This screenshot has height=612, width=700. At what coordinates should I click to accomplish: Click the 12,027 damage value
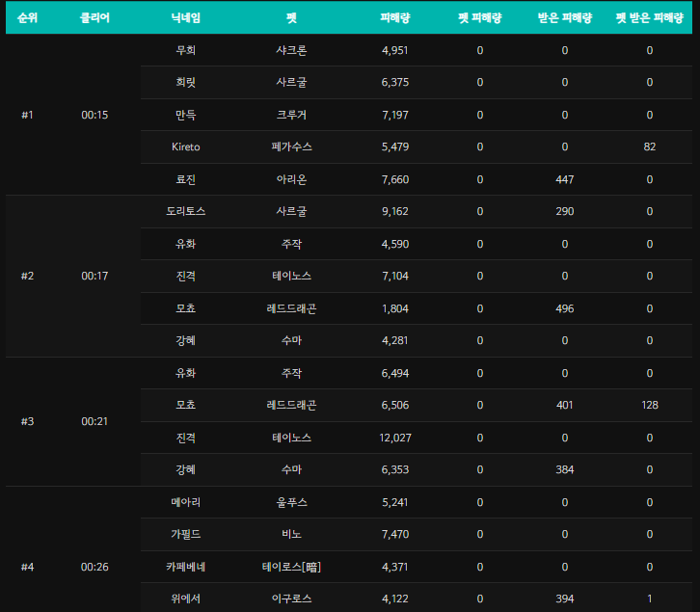pos(395,438)
